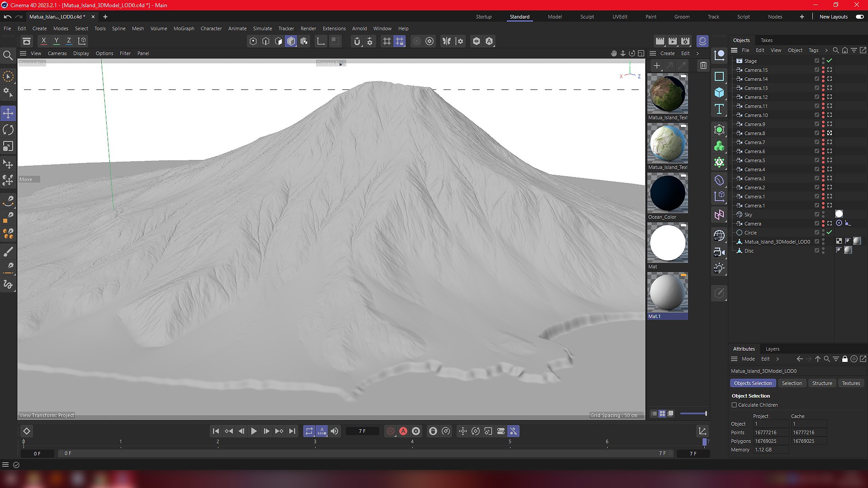868x488 pixels.
Task: Open Attributes Mode menu
Action: (748, 359)
